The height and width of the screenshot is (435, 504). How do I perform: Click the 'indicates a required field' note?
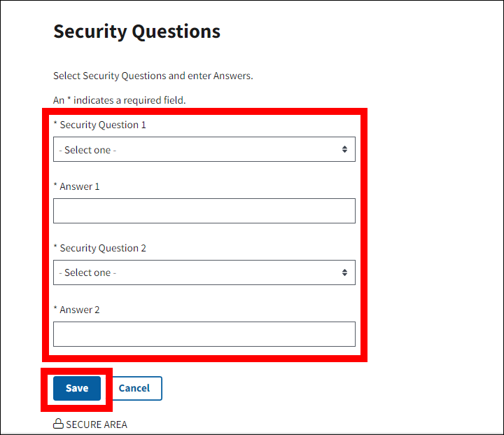pos(129,100)
